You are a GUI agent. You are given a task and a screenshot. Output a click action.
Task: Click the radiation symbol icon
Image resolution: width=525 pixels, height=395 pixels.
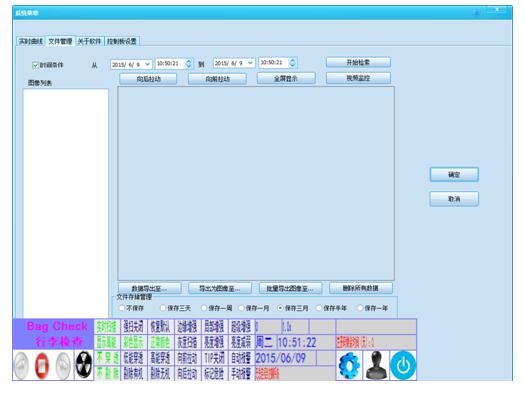point(84,365)
